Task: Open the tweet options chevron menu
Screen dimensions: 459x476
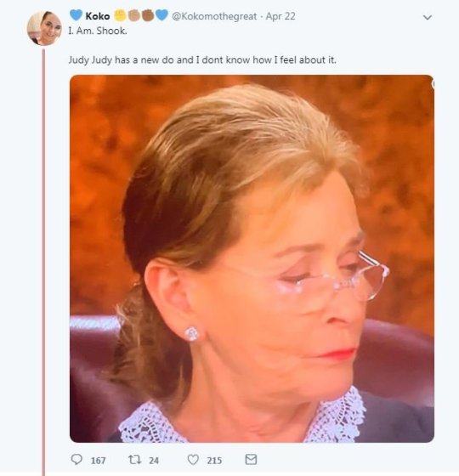Action: pyautogui.click(x=428, y=18)
